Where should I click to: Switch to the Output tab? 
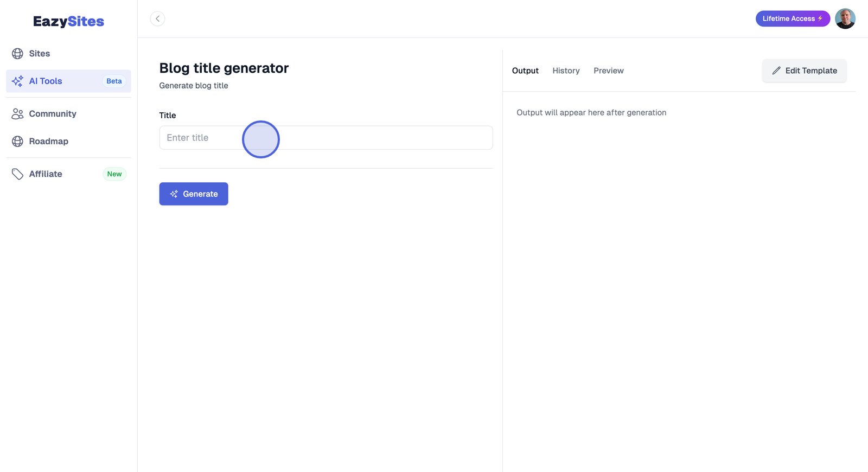525,71
